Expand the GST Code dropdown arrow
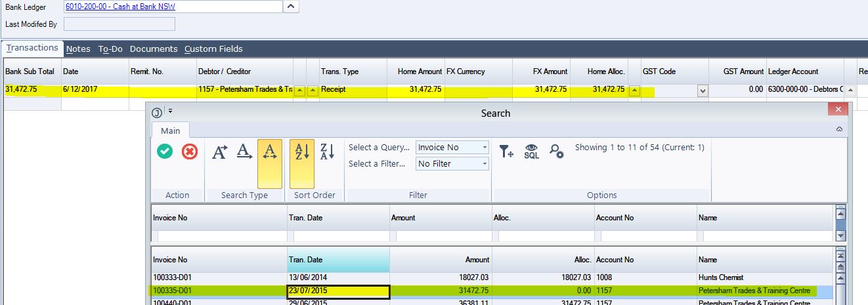This screenshot has height=305, width=868. point(703,91)
